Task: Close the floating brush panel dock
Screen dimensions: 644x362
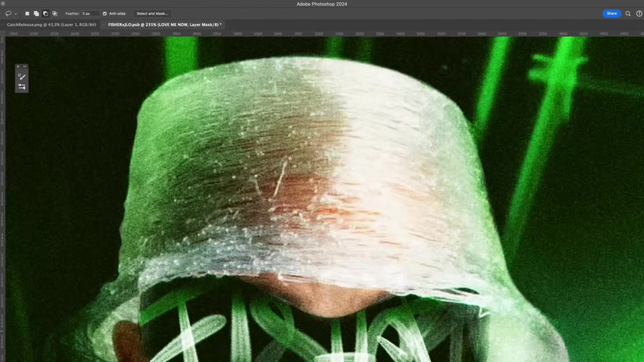Action: coord(18,66)
